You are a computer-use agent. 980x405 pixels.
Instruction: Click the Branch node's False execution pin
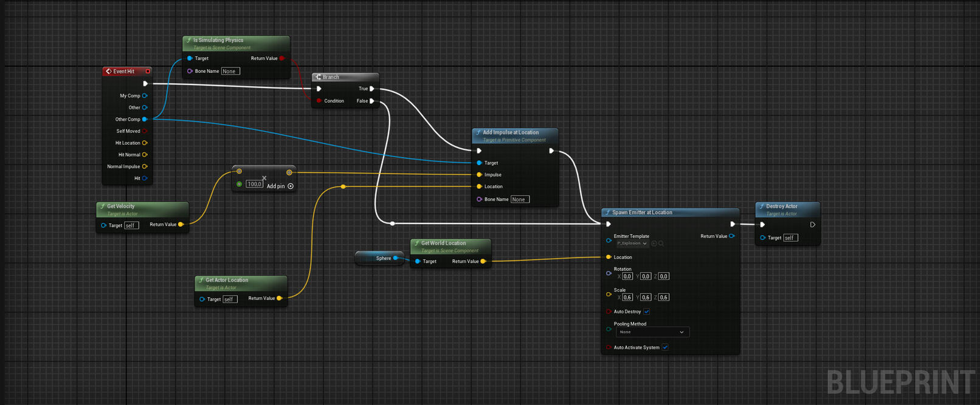click(x=372, y=101)
